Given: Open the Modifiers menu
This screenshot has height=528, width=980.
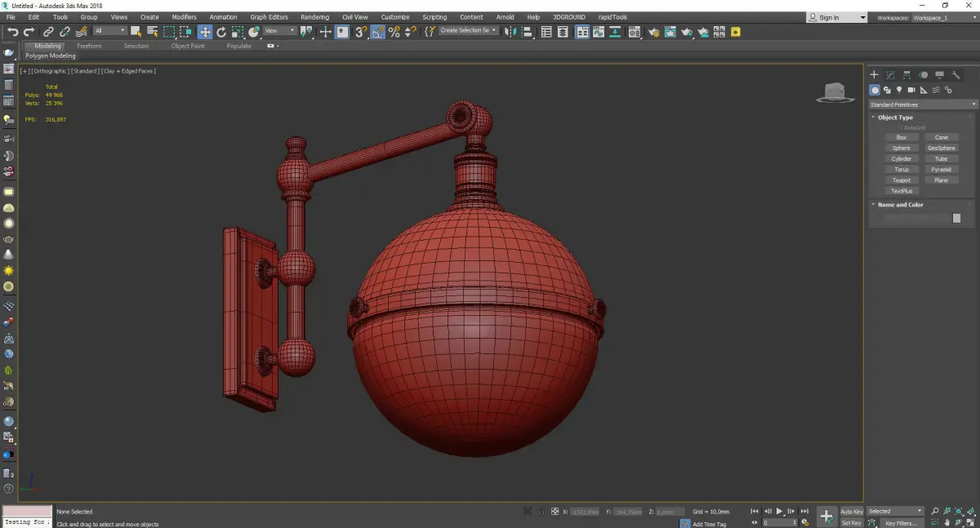Looking at the screenshot, I should (x=184, y=17).
